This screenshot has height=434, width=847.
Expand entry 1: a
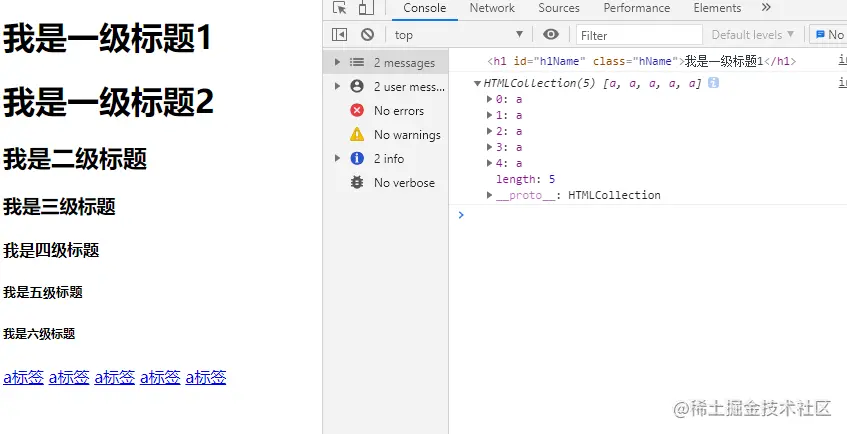(489, 115)
